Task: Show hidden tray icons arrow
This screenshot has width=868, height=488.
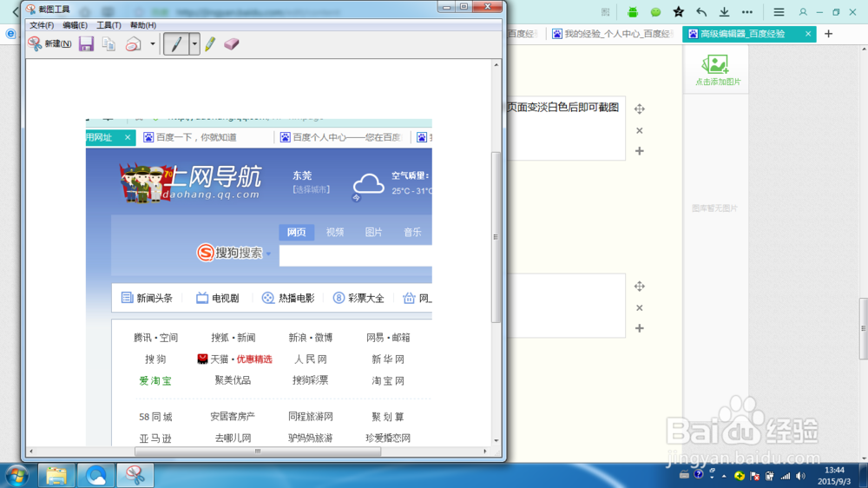Action: tap(724, 476)
